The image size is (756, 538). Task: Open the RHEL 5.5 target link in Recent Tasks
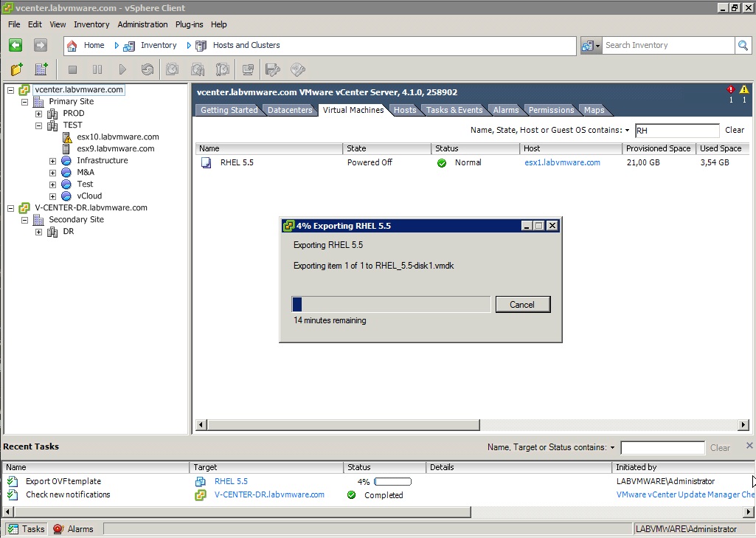click(x=231, y=481)
